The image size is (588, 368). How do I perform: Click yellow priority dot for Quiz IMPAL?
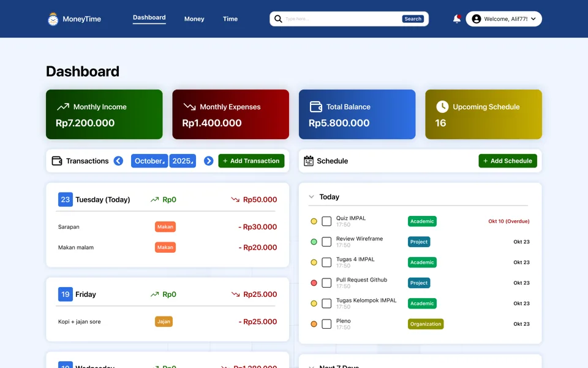(x=314, y=221)
